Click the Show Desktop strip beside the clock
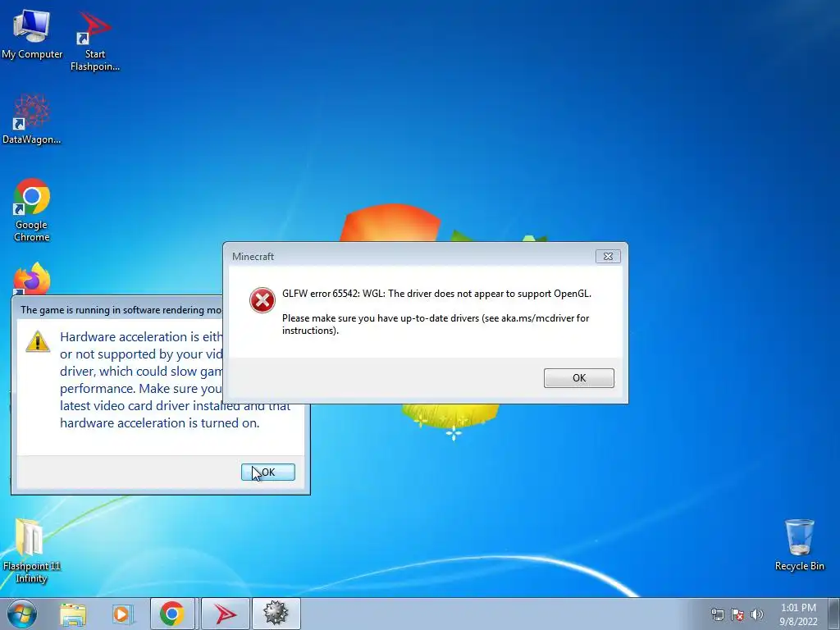This screenshot has width=840, height=630. coord(834,614)
